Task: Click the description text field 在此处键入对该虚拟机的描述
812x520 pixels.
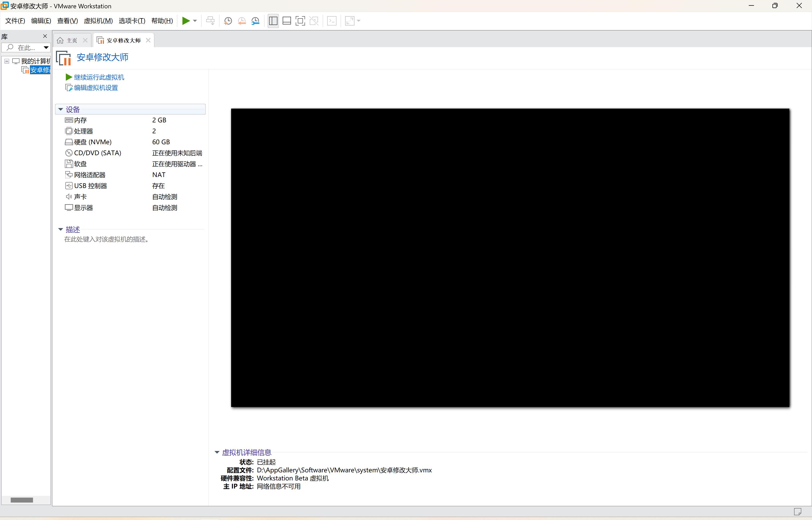Action: (107, 239)
